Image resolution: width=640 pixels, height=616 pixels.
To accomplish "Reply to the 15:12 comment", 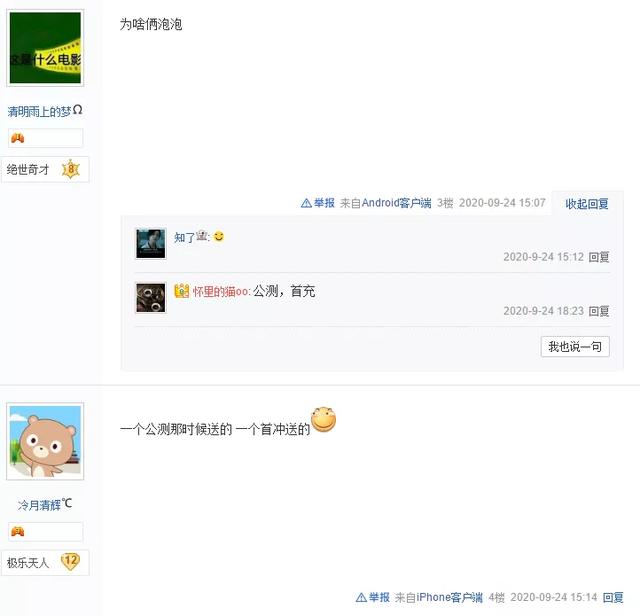I will (599, 257).
